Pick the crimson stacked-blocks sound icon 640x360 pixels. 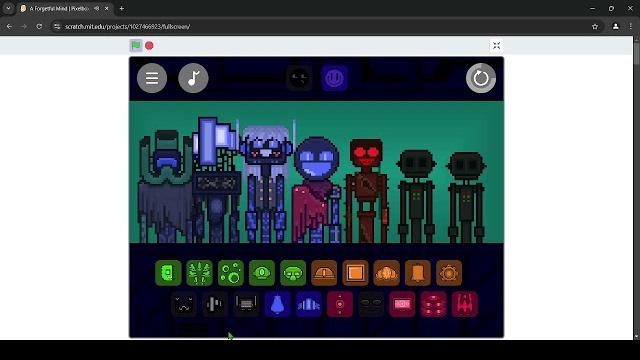pyautogui.click(x=433, y=304)
